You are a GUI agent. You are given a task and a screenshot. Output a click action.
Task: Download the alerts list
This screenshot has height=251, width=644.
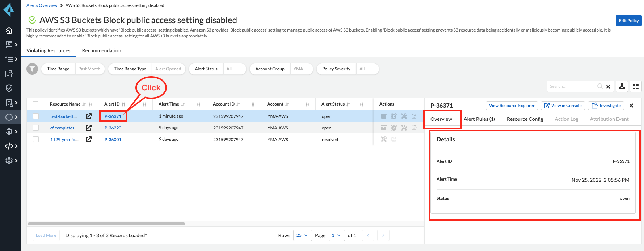click(622, 86)
